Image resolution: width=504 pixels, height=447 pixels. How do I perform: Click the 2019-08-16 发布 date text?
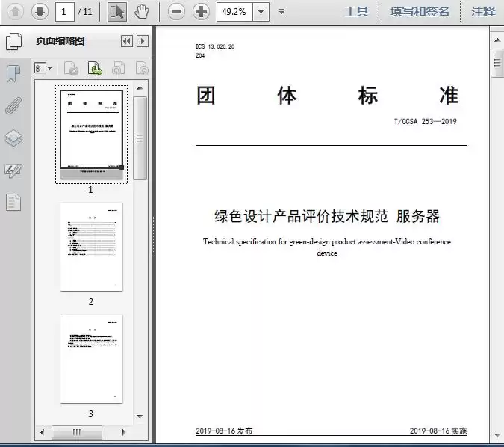point(224,431)
